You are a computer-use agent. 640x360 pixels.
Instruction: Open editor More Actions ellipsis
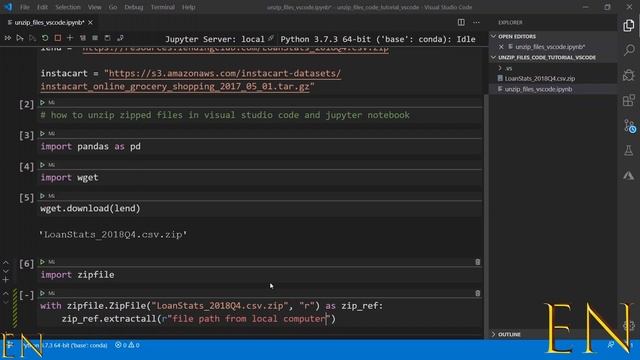click(x=476, y=22)
